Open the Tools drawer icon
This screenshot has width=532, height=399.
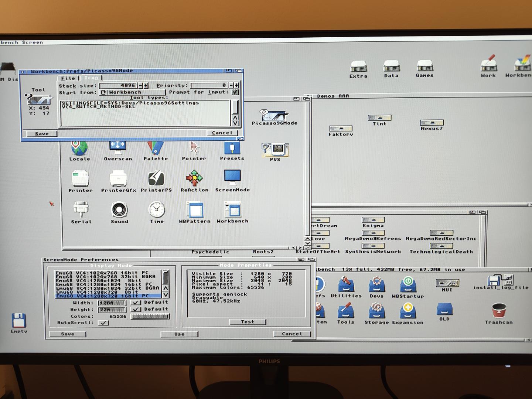(x=346, y=311)
